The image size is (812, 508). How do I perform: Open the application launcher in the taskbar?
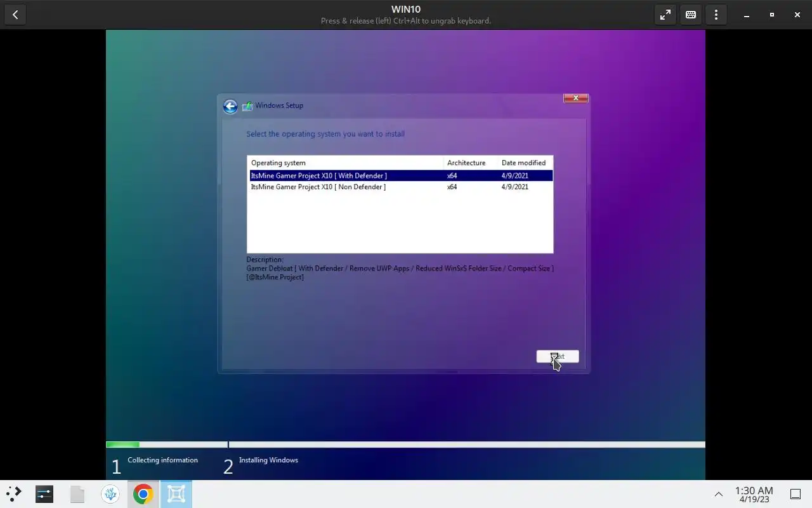coord(14,493)
